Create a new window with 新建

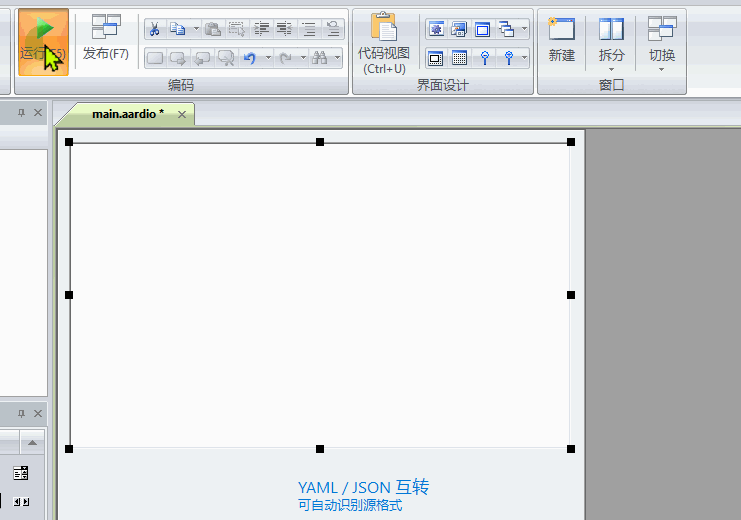[561, 41]
